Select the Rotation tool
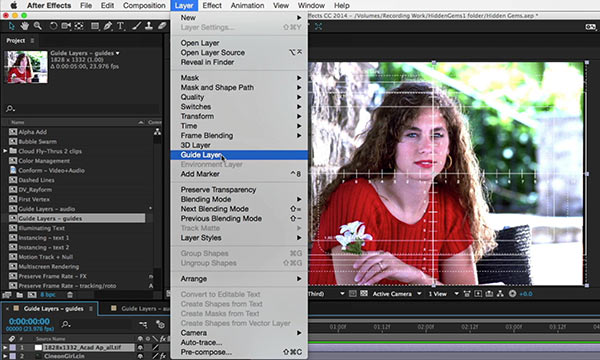The height and width of the screenshot is (360, 600). point(53,26)
